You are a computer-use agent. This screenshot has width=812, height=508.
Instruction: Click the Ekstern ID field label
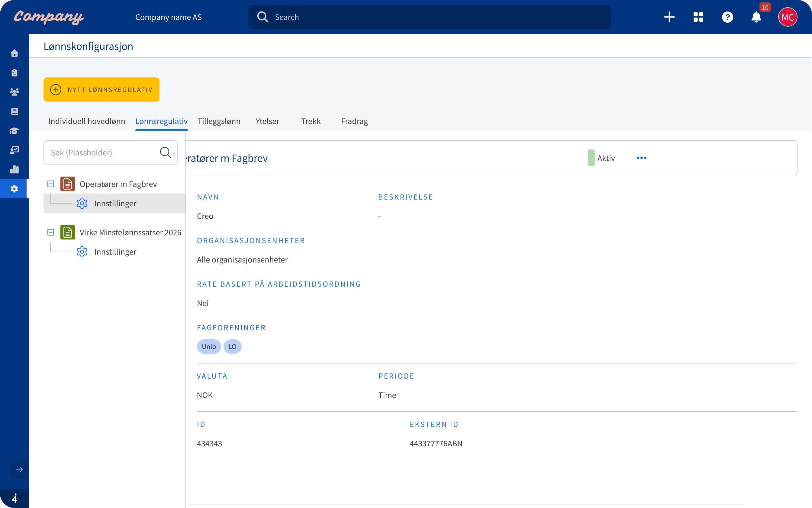point(434,424)
